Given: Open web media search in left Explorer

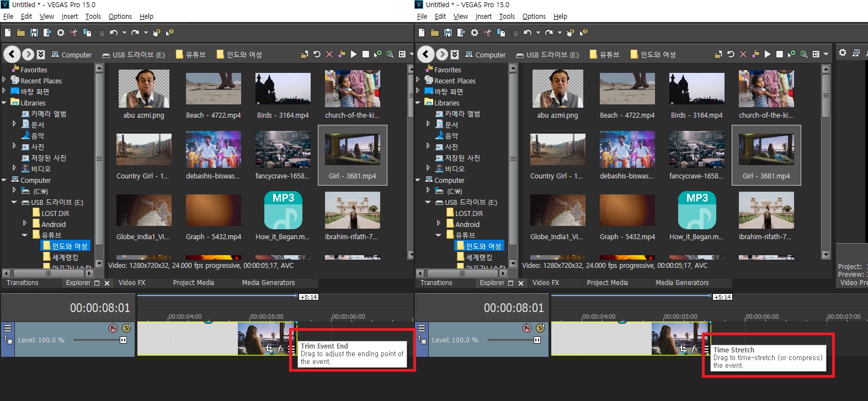Looking at the screenshot, I should point(390,54).
